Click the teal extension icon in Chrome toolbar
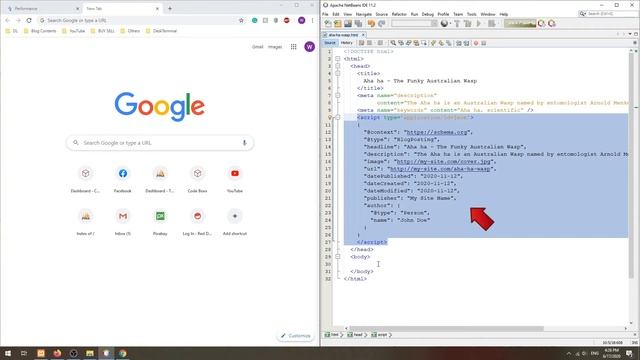Viewport: 640px width, 360px height. click(255, 20)
